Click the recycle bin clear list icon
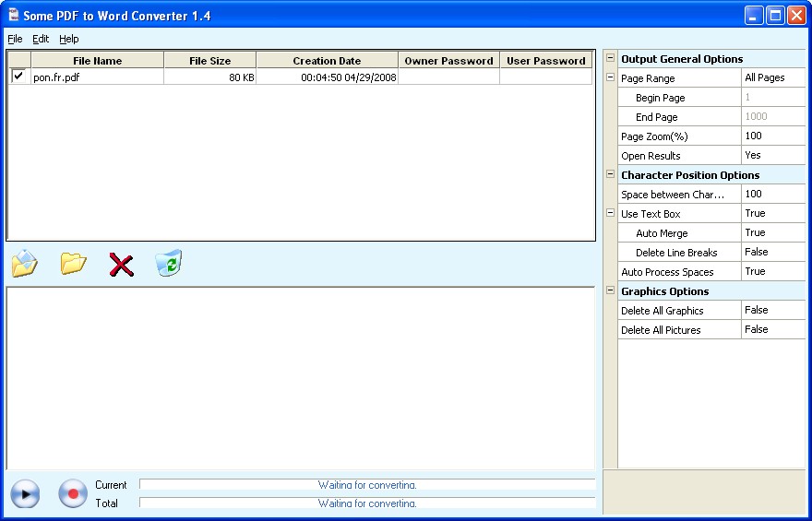The image size is (812, 521). pos(169,263)
